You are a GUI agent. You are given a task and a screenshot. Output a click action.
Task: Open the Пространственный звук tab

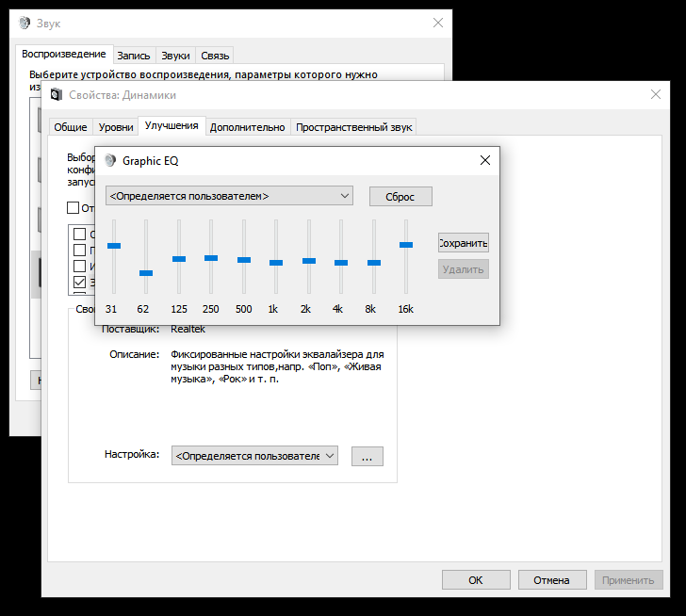(x=354, y=127)
